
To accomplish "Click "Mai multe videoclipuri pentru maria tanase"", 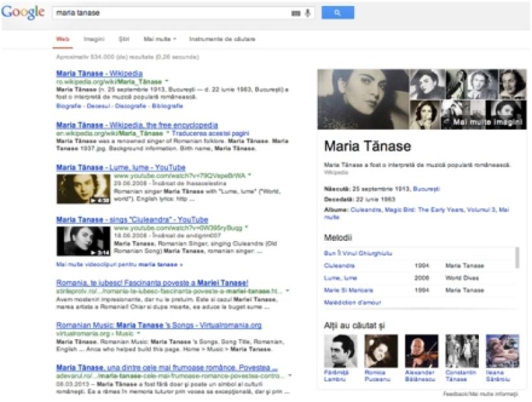I will [x=119, y=265].
